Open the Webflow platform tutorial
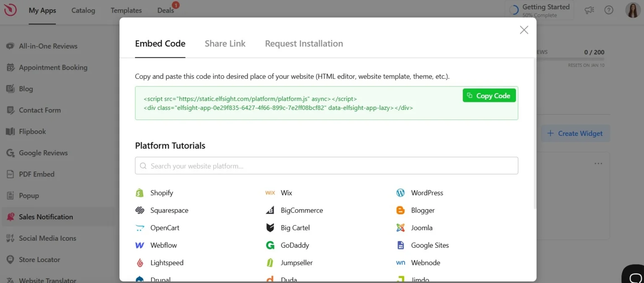644x283 pixels. pos(163,245)
